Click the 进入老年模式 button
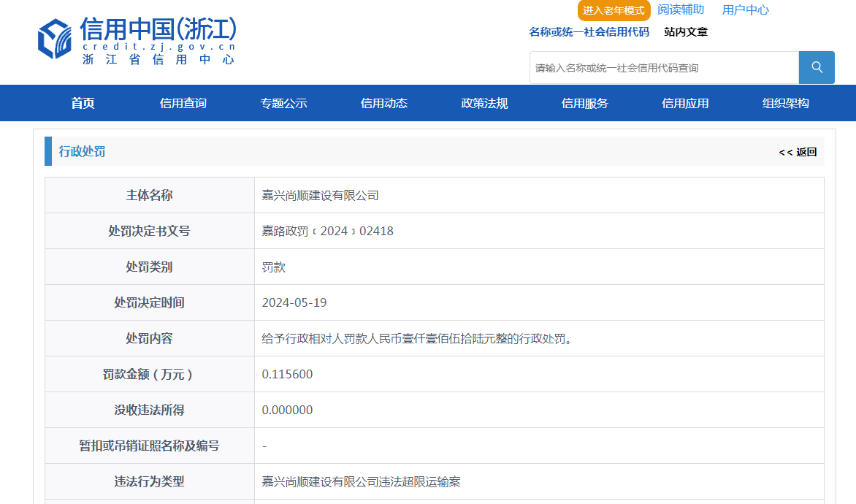 point(614,10)
